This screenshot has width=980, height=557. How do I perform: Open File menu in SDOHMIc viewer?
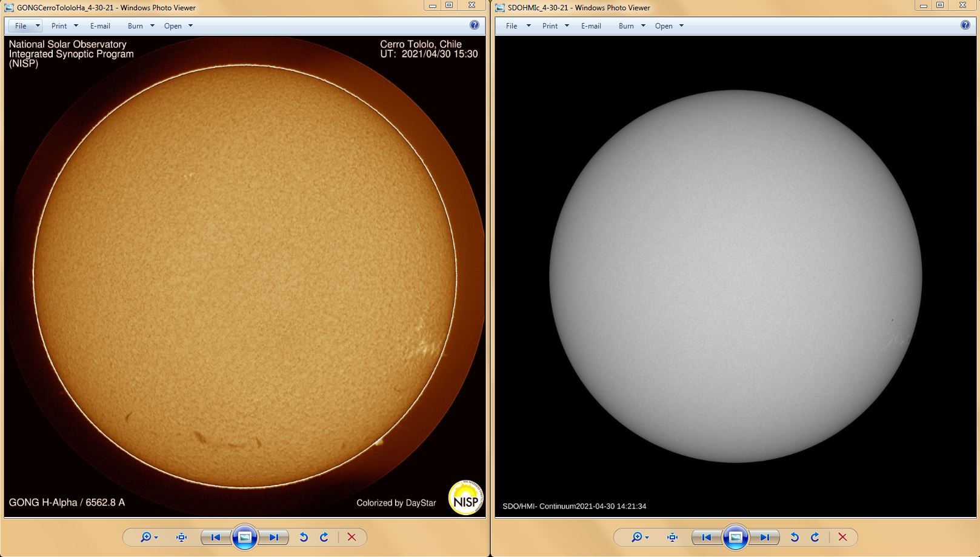(512, 25)
